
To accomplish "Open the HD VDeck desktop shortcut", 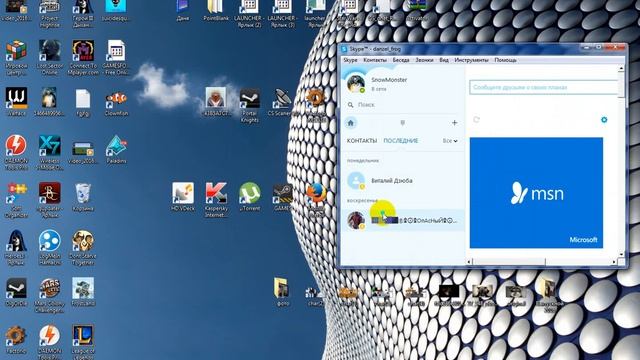I will pyautogui.click(x=182, y=197).
